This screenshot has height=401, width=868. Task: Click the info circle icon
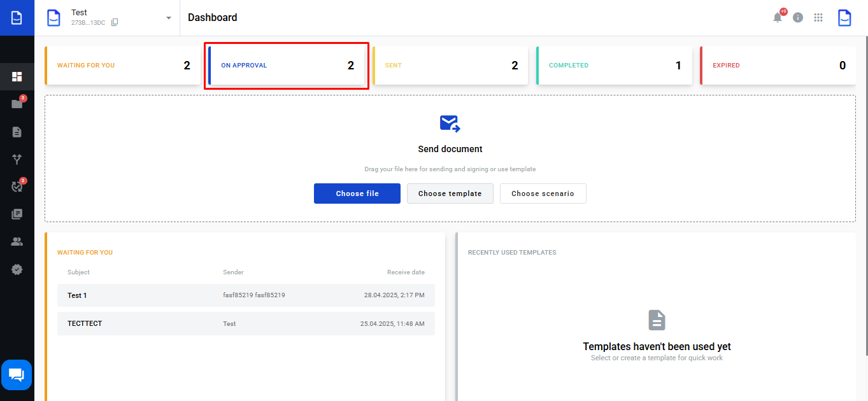(798, 18)
